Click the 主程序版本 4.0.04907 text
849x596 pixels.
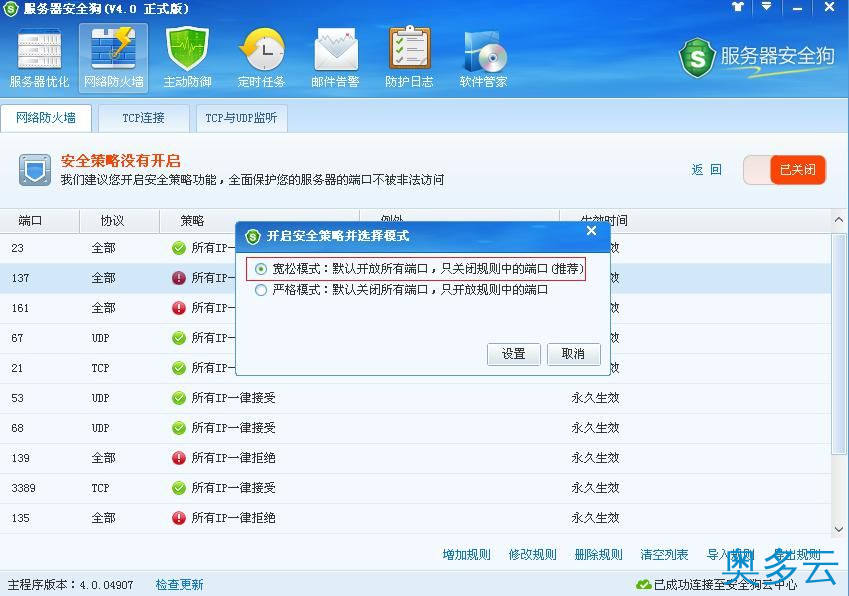click(x=70, y=585)
